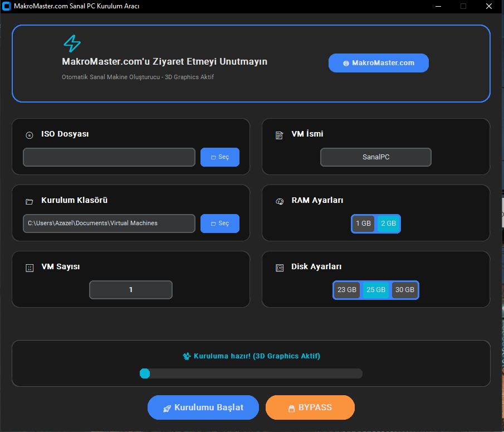Click the 'VM Sayısı' section label

click(x=61, y=266)
